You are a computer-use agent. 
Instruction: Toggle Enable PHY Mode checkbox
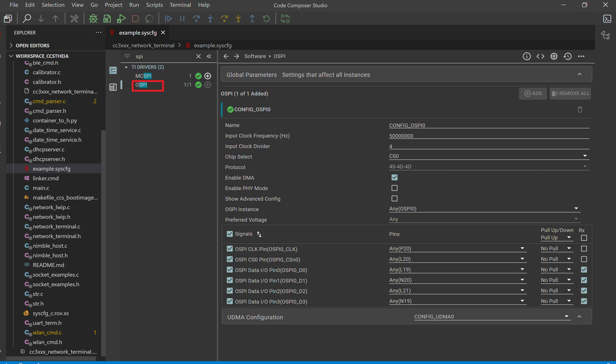pyautogui.click(x=394, y=188)
